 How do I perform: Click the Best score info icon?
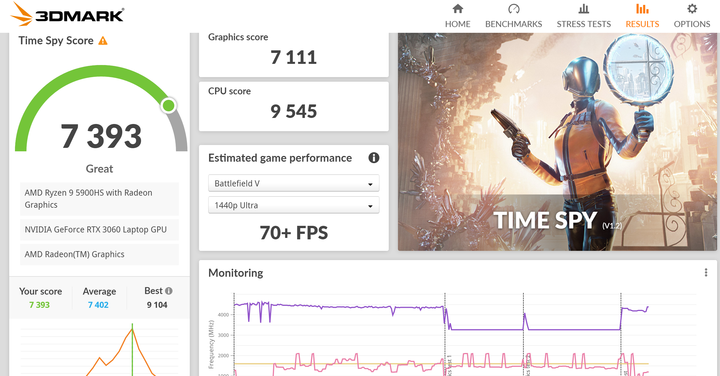pos(169,291)
